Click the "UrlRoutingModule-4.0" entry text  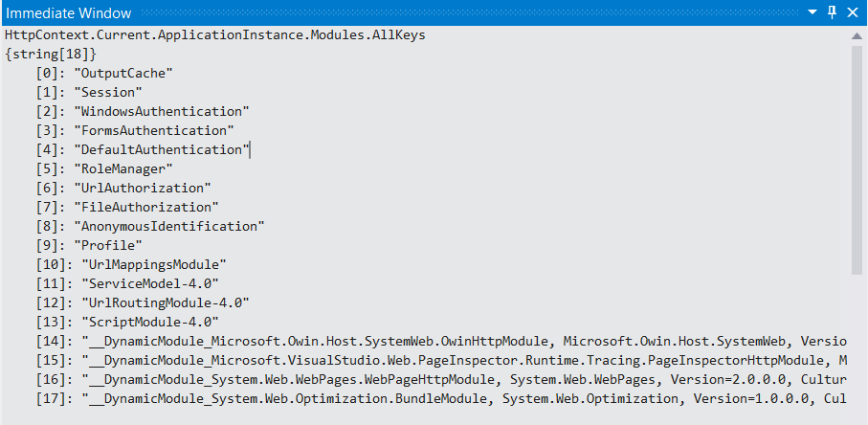pos(166,302)
